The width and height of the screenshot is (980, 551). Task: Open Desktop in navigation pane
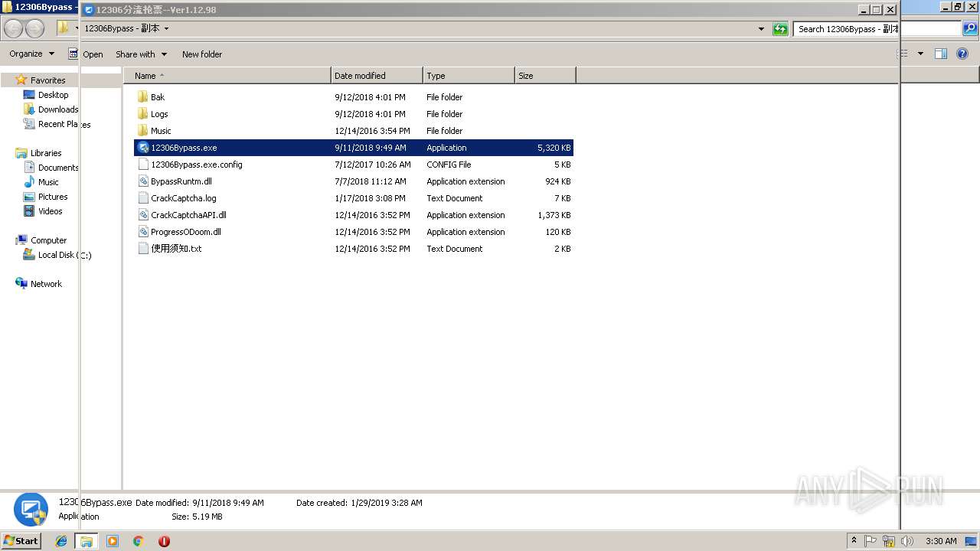click(x=53, y=95)
